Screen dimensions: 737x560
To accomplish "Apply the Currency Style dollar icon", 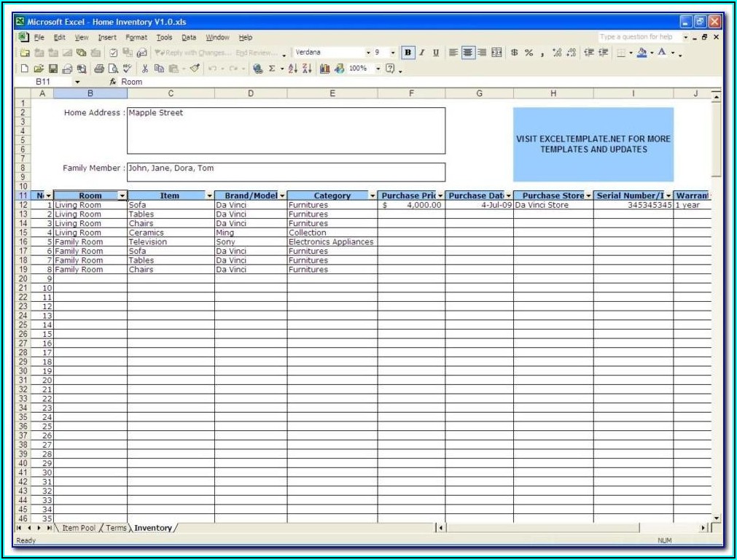I will (x=515, y=52).
